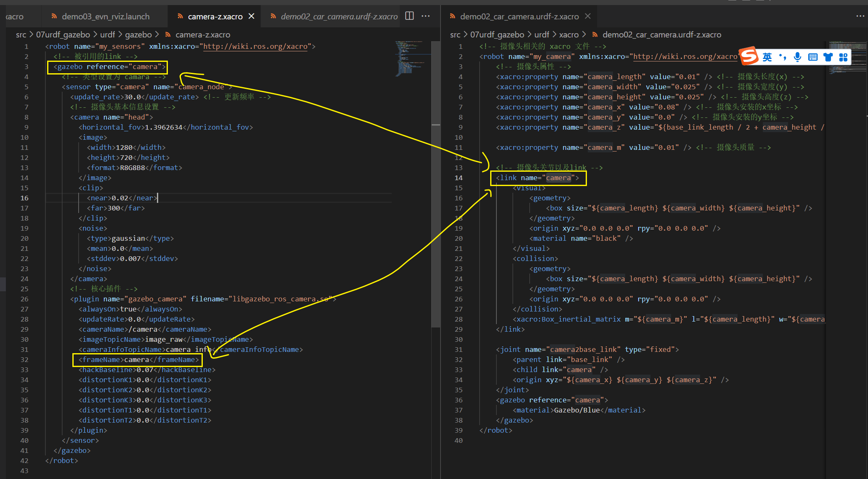This screenshot has height=479, width=868.
Task: Click the Sogou input method S logo
Action: point(749,56)
